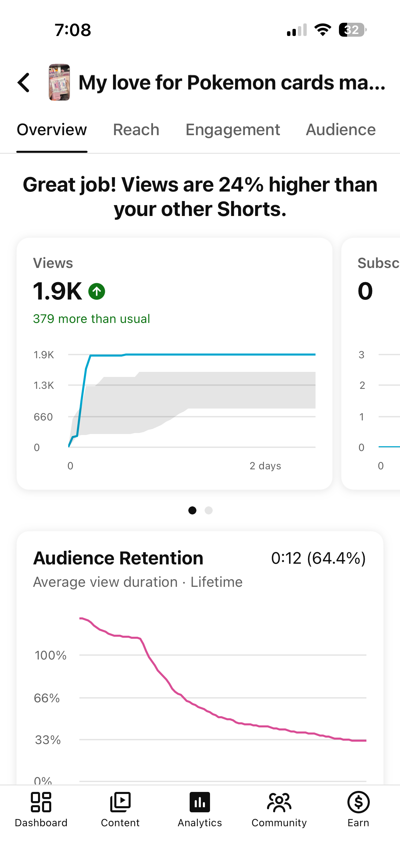
Task: Switch to the Audience tab
Action: coord(341,130)
